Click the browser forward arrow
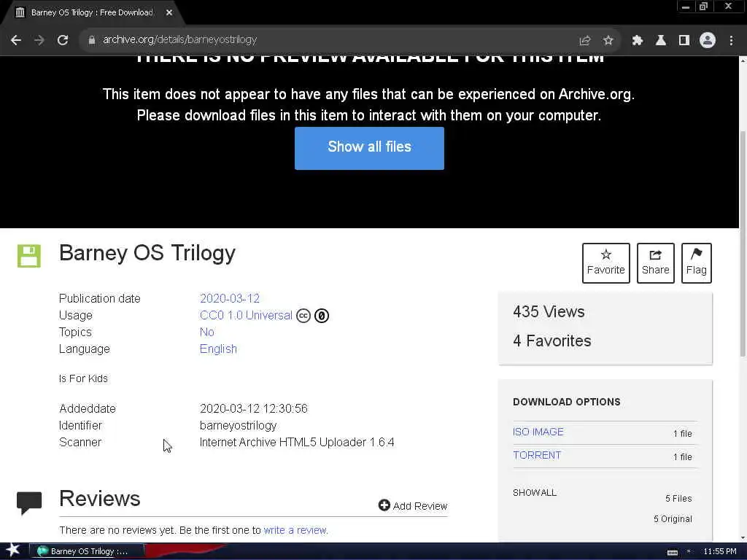This screenshot has height=560, width=747. (x=39, y=41)
